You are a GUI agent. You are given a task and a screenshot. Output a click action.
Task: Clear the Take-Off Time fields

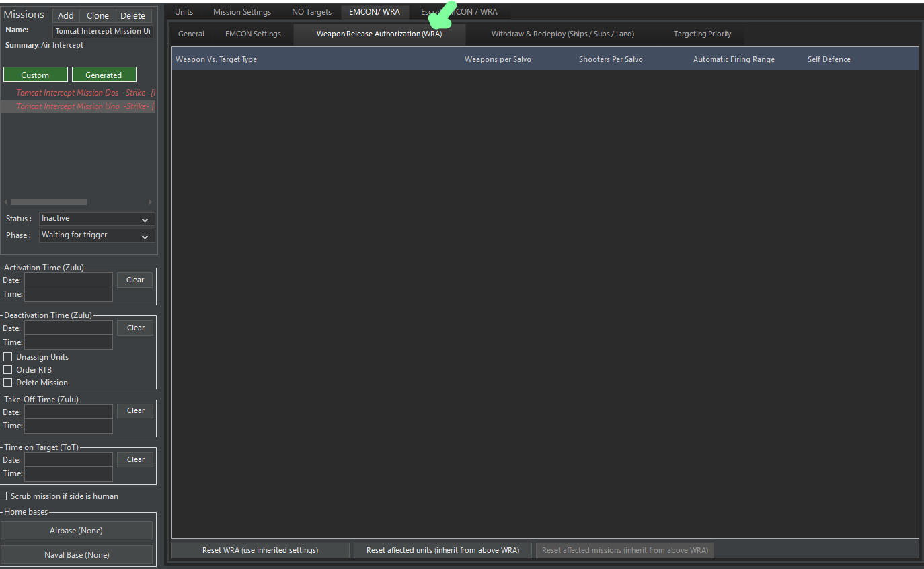click(135, 410)
